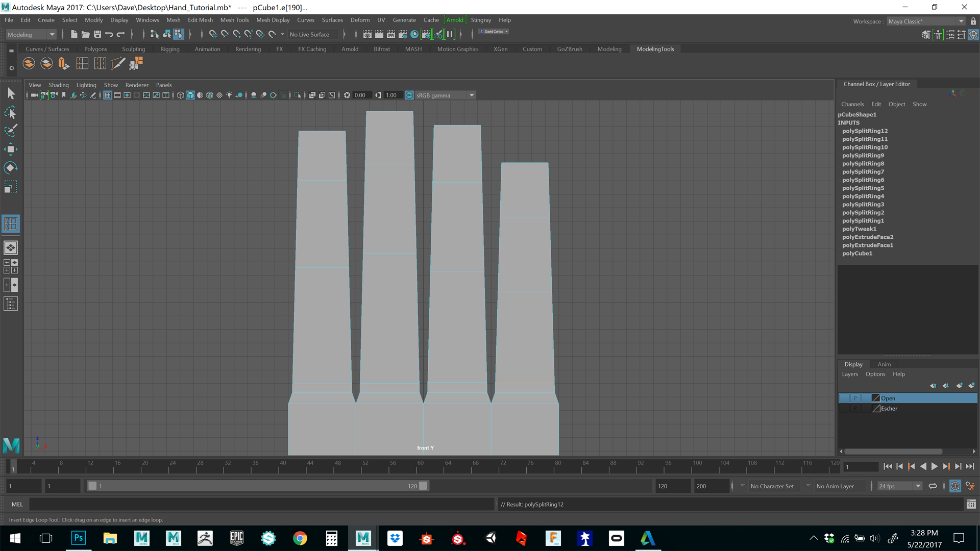Activate the Paint Selection tool
This screenshot has height=551, width=980.
pos(11,131)
